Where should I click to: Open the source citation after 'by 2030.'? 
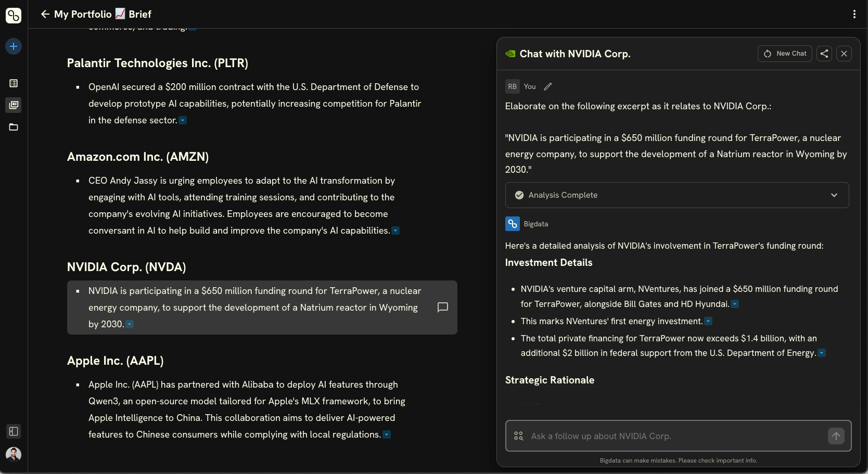[x=130, y=324]
